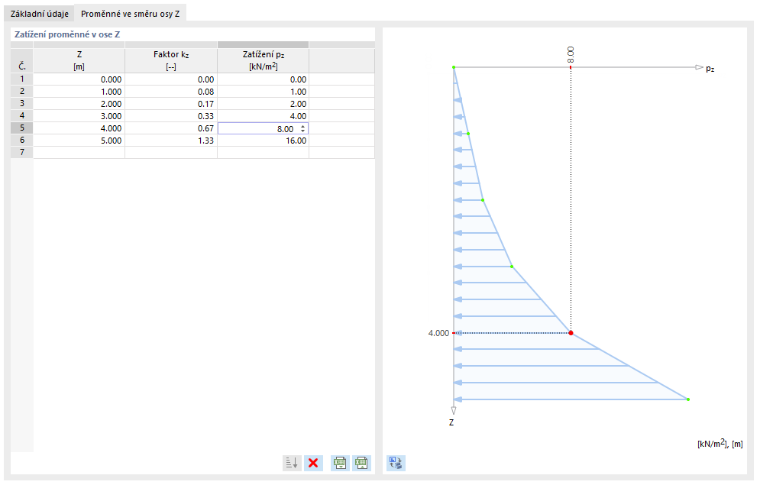The width and height of the screenshot is (760, 485).
Task: Click the Z cell with value 2.000
Action: (x=79, y=104)
